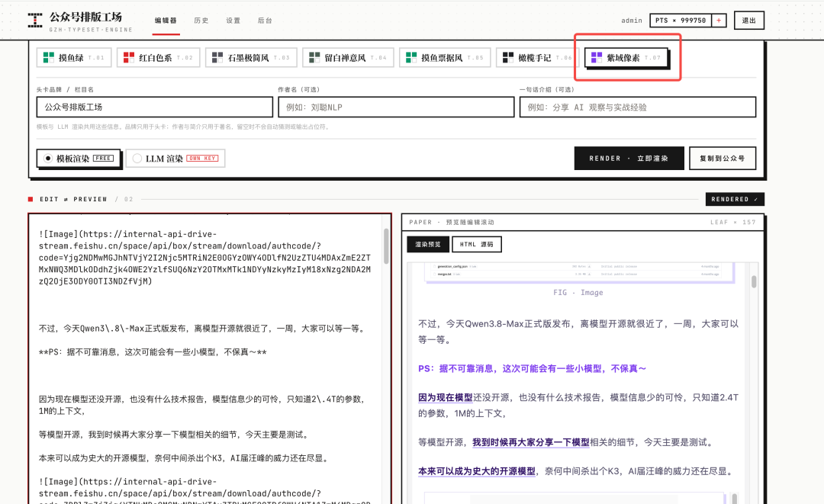Screen dimensions: 824x504
Task: Open the 历史 tab
Action: point(201,21)
